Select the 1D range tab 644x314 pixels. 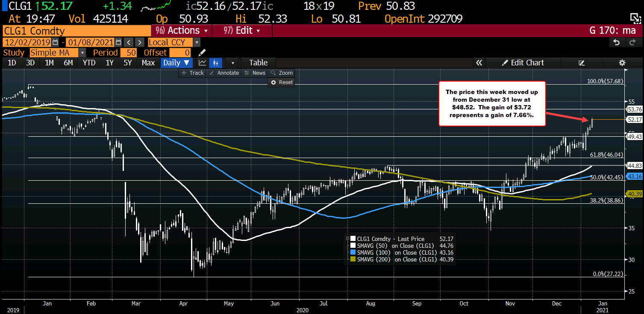[12, 63]
